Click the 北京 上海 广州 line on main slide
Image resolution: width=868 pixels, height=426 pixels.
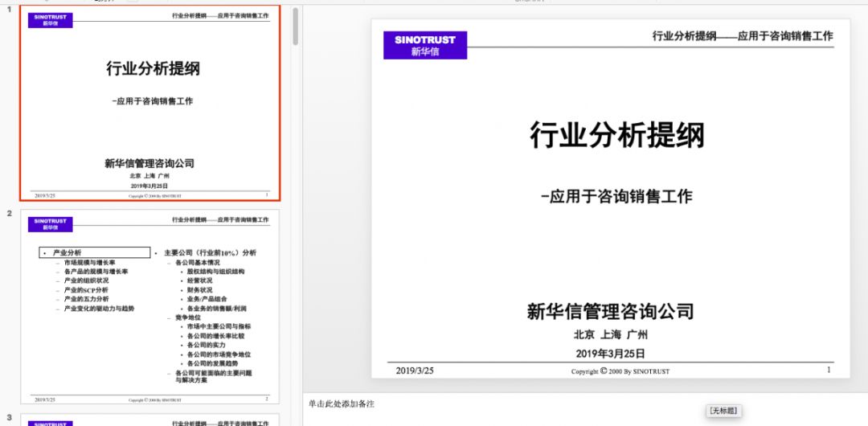(x=611, y=334)
